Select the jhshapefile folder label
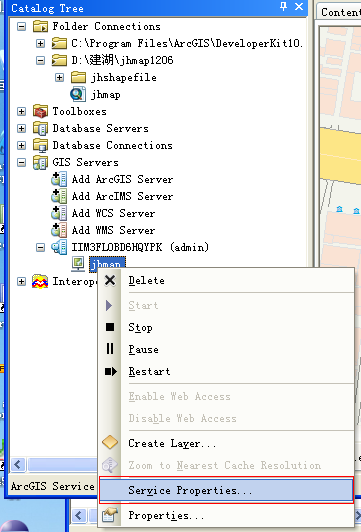361x532 pixels. pos(124,77)
